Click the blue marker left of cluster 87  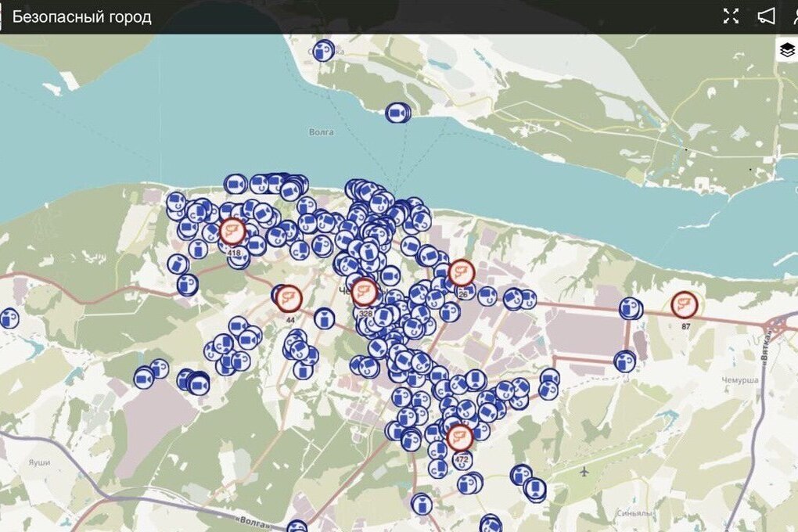click(630, 308)
